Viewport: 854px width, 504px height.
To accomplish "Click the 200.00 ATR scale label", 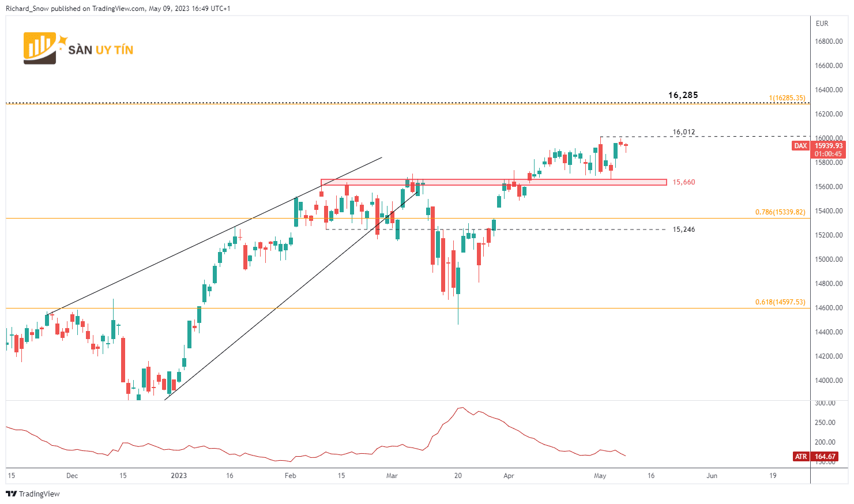I will coord(825,442).
